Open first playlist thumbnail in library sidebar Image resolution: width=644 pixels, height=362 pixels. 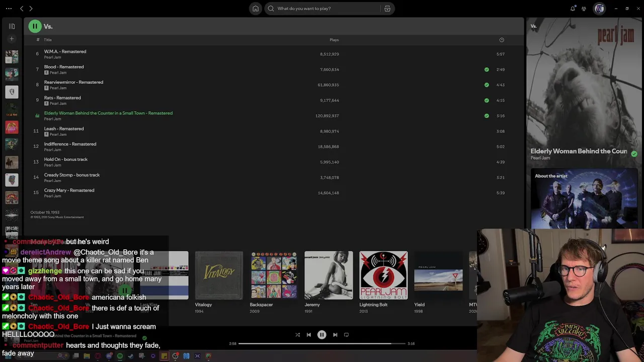point(12,56)
